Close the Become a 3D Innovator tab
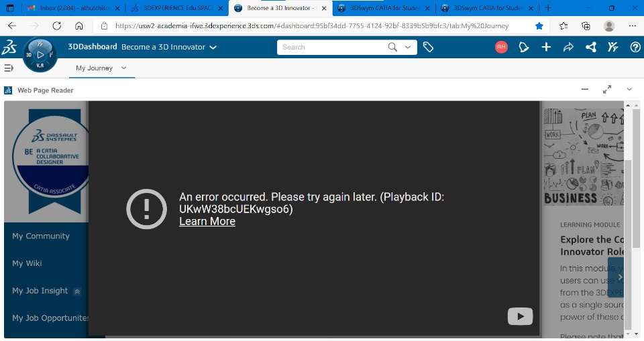The image size is (644, 341). (323, 8)
